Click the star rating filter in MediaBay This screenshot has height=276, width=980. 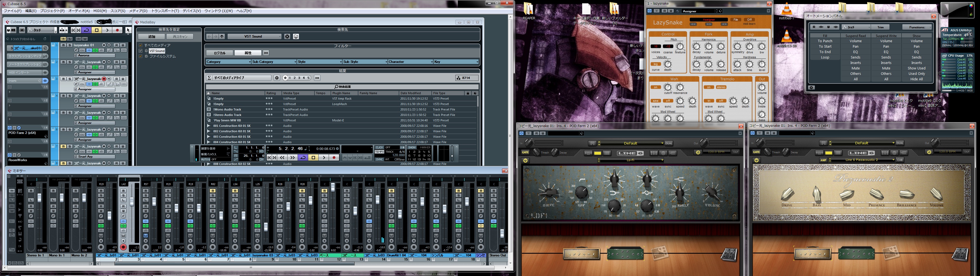point(285,78)
